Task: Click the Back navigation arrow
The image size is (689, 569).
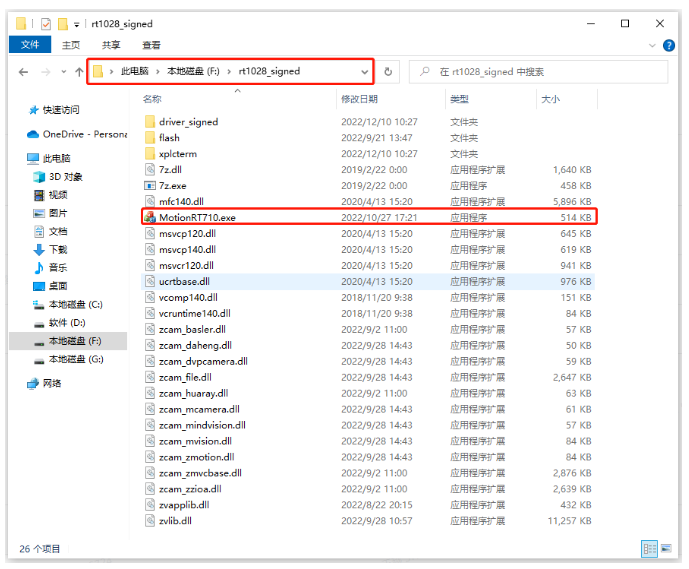Action: 23,72
